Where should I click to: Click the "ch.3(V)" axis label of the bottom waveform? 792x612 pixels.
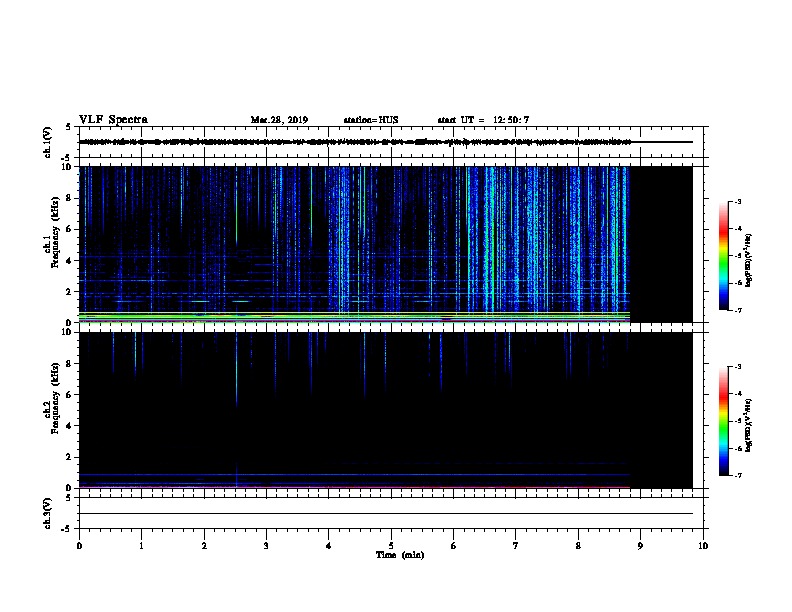(48, 513)
